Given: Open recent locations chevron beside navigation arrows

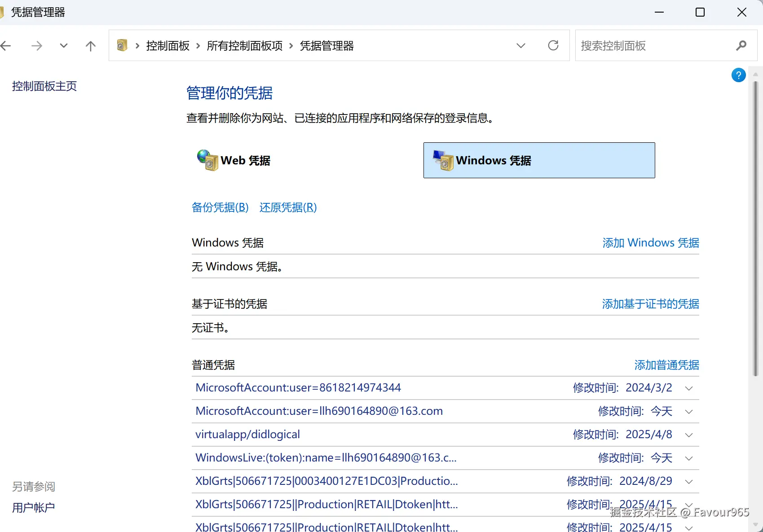Looking at the screenshot, I should coord(64,46).
